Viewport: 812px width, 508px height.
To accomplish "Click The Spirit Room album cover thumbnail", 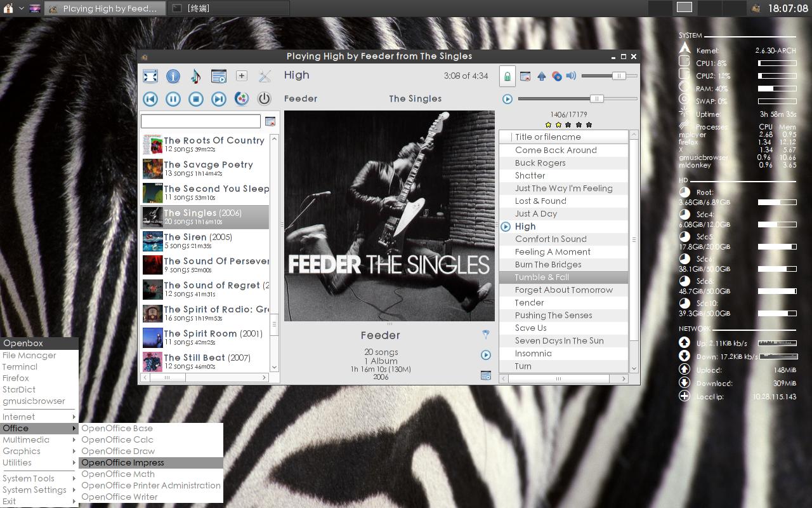I will click(x=152, y=337).
